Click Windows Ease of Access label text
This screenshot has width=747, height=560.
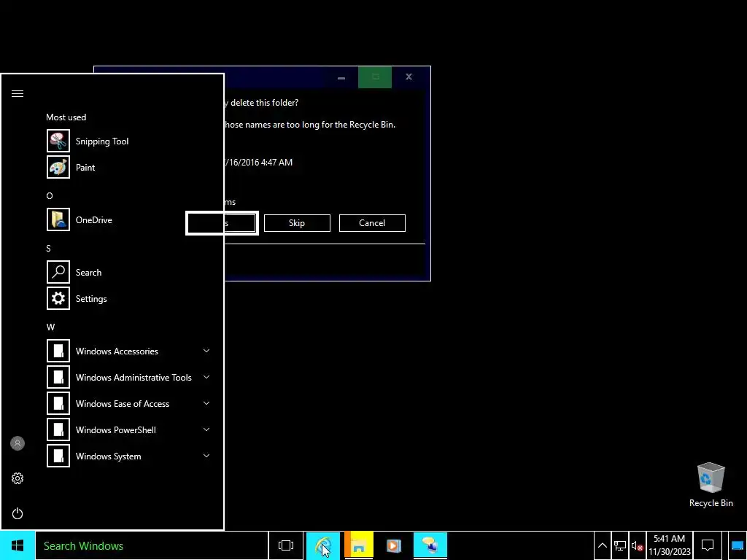(x=123, y=403)
